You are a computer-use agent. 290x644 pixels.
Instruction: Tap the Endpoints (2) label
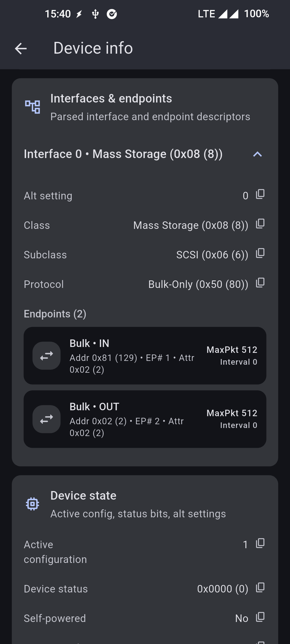pyautogui.click(x=55, y=314)
